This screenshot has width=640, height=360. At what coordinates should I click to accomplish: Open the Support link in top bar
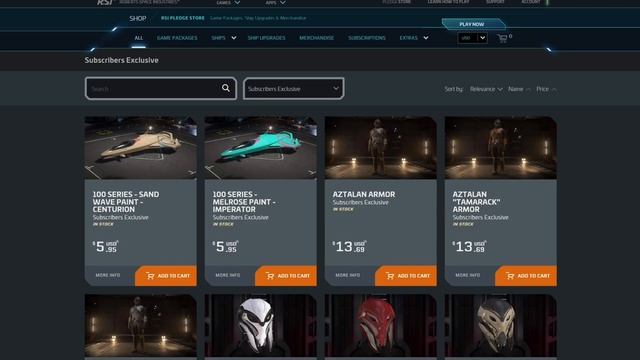[495, 2]
